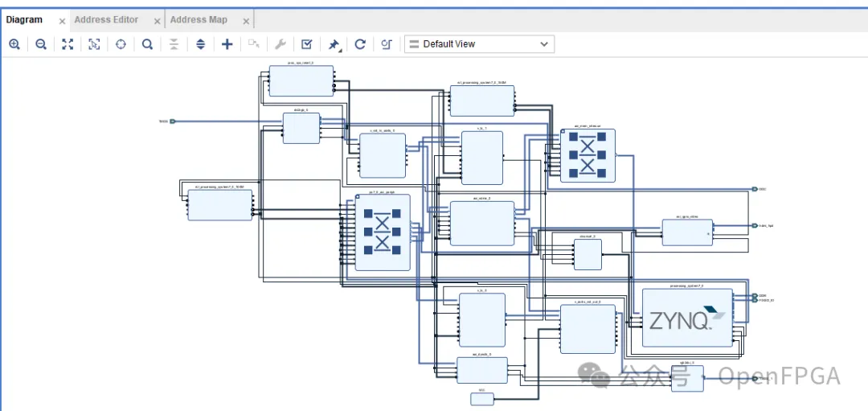Click the Zoom In magnifier icon
The width and height of the screenshot is (868, 411).
tap(14, 44)
